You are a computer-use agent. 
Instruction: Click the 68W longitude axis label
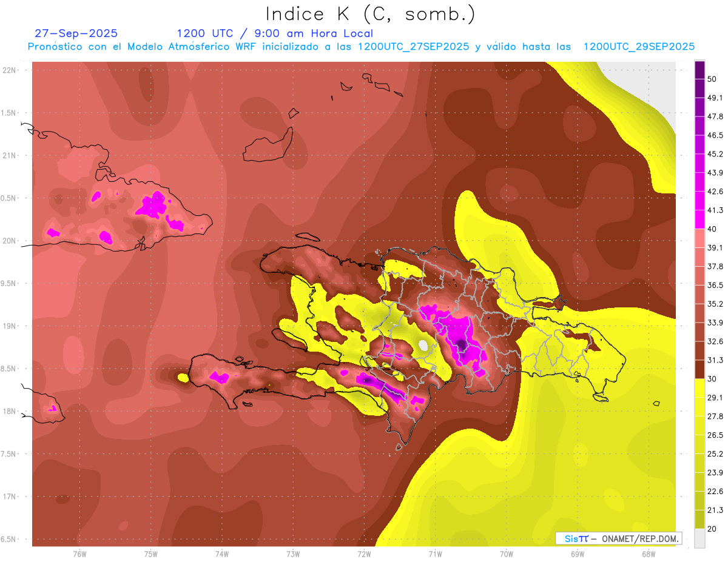coord(648,554)
